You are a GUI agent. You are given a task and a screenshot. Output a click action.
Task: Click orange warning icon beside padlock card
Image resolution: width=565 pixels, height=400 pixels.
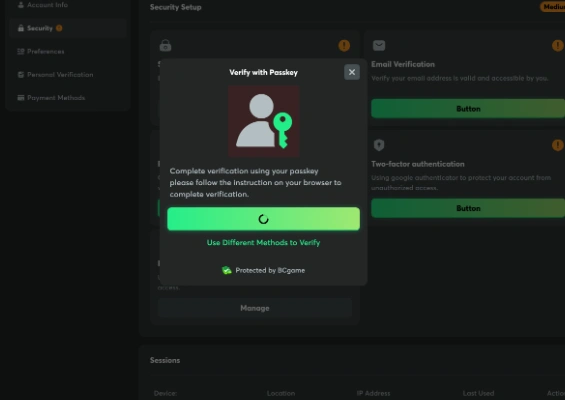coord(344,45)
